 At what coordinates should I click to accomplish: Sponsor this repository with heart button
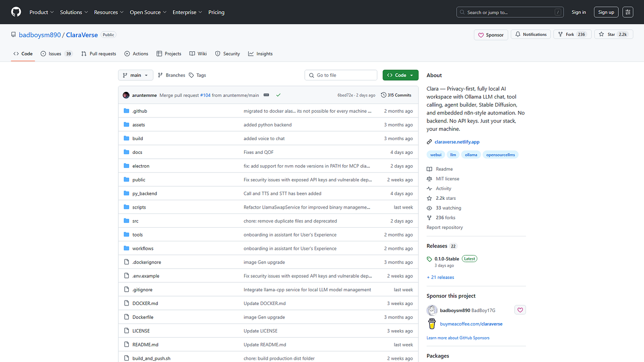click(x=491, y=34)
